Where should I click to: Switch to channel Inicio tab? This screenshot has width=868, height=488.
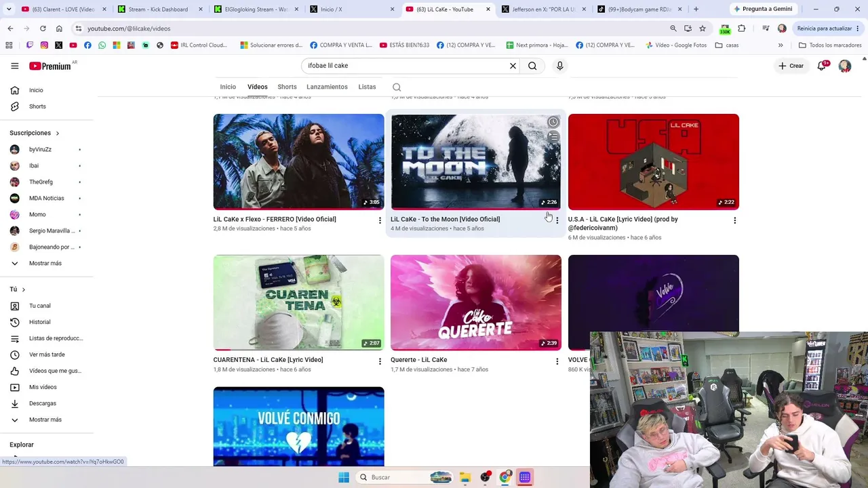228,87
